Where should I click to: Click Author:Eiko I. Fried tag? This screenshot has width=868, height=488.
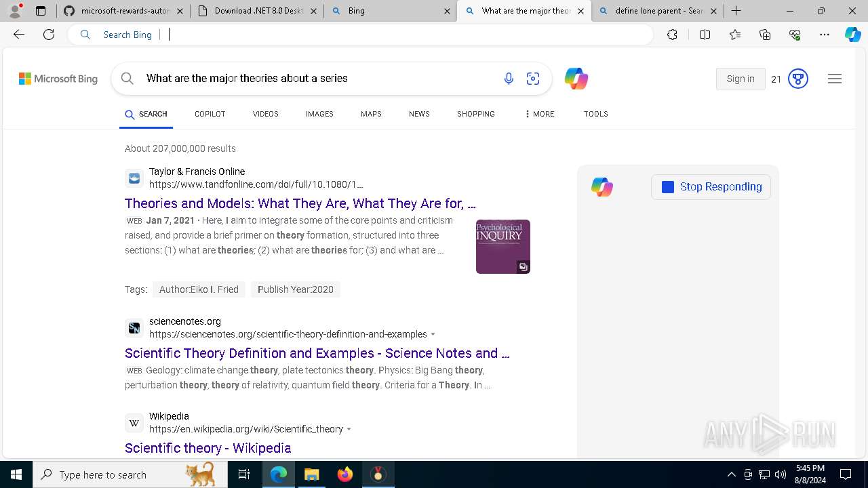pos(199,289)
